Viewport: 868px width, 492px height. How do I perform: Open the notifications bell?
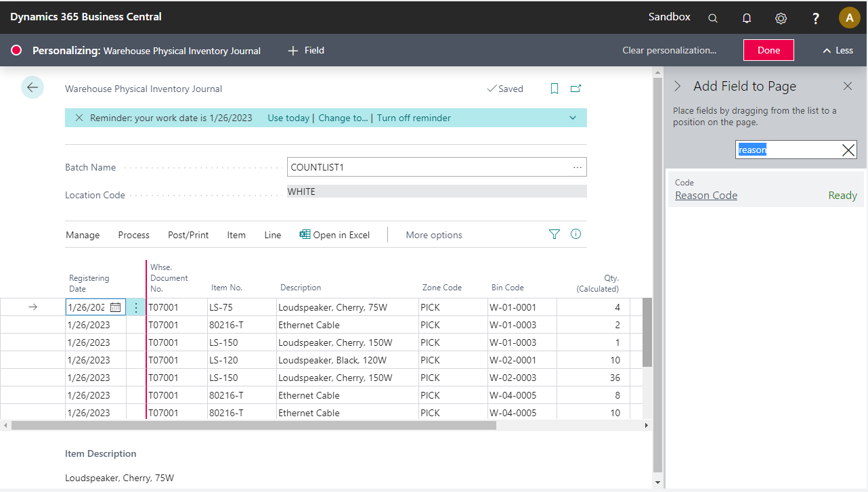(x=747, y=18)
